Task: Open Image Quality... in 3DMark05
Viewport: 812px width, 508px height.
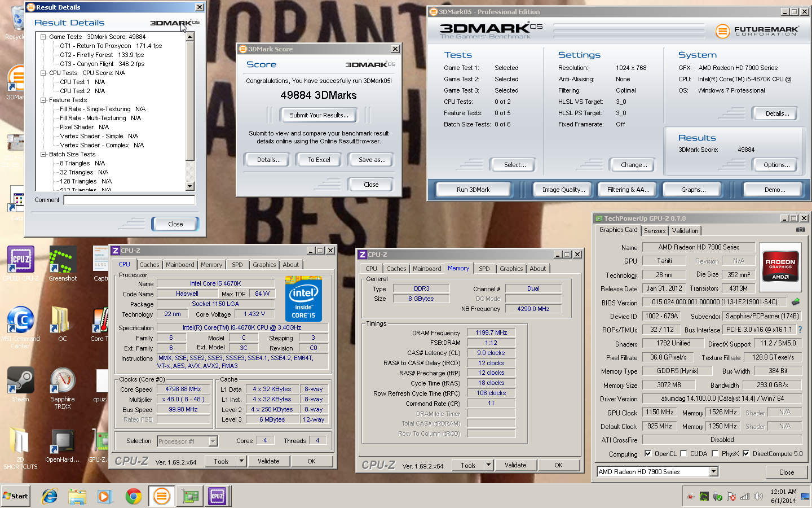Action: click(564, 190)
